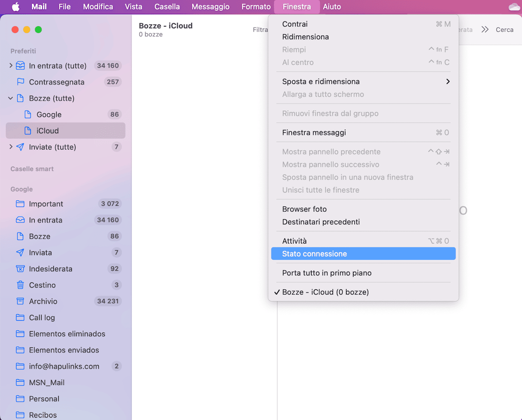Click the Contrassegnata flag icon

(20, 82)
